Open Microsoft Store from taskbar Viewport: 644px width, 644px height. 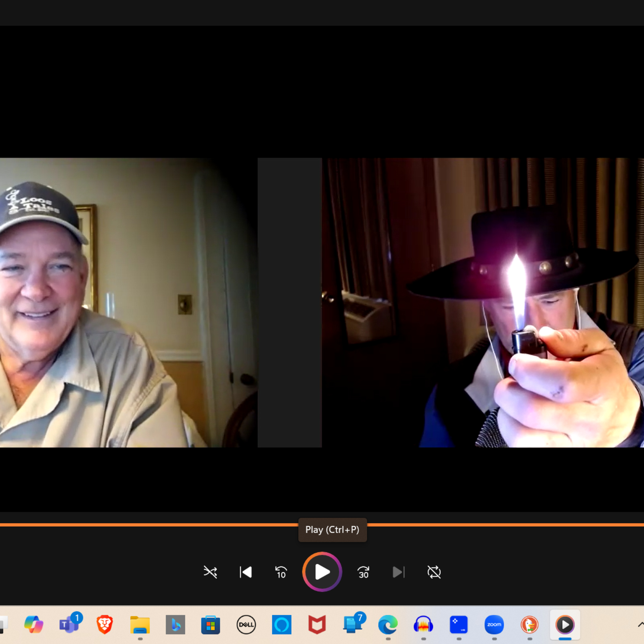coord(211,624)
